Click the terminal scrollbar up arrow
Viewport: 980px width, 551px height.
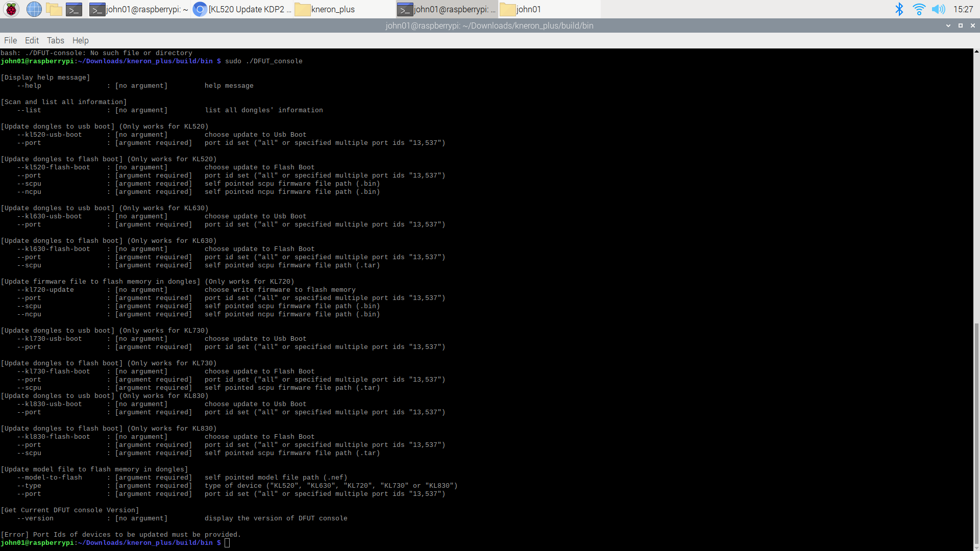976,52
